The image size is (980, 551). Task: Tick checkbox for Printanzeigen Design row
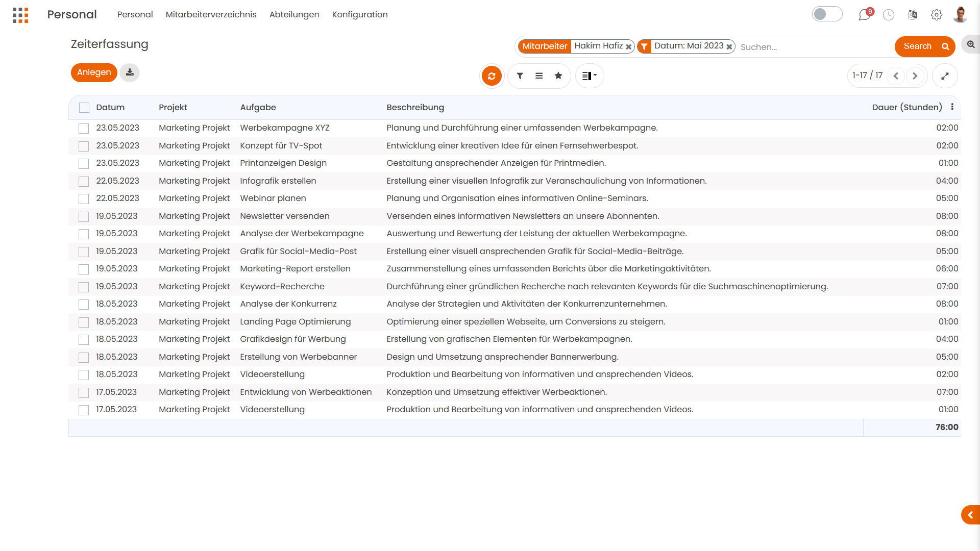pos(84,164)
